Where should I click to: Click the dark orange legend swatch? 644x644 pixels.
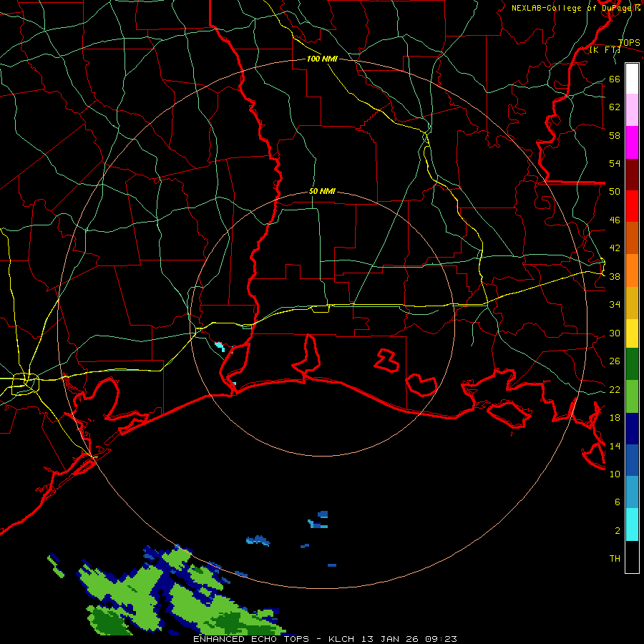632,238
